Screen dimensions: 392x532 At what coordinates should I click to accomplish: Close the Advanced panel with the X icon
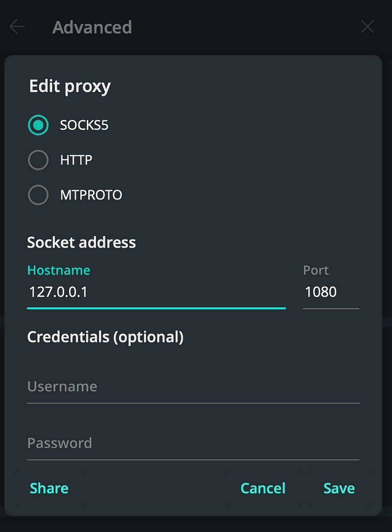(367, 27)
